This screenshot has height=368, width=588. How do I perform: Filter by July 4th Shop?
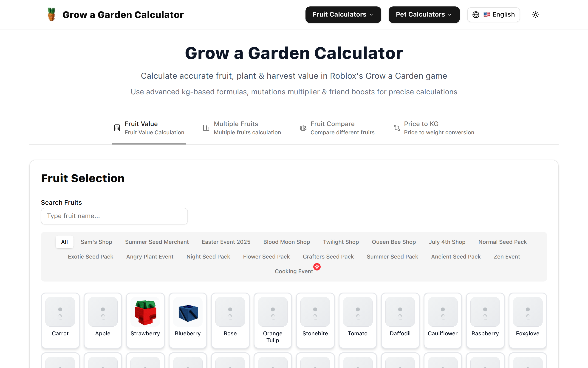click(x=447, y=242)
